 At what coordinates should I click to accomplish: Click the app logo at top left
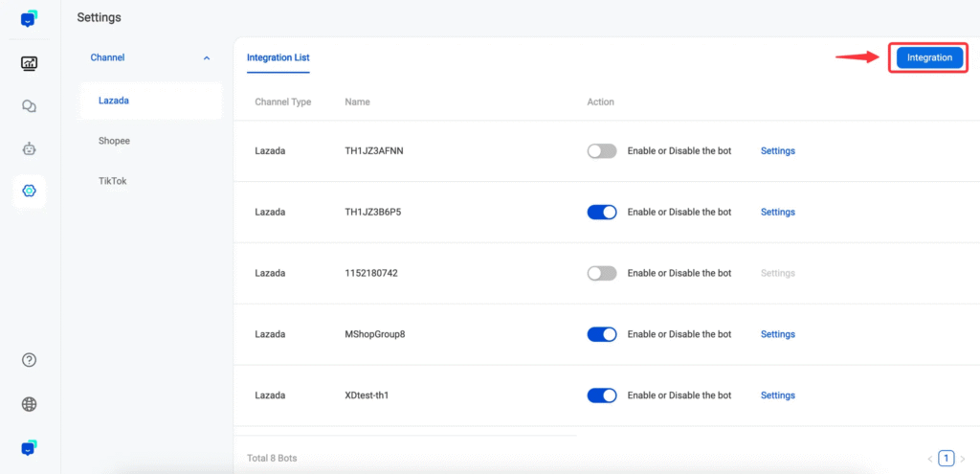(x=29, y=19)
